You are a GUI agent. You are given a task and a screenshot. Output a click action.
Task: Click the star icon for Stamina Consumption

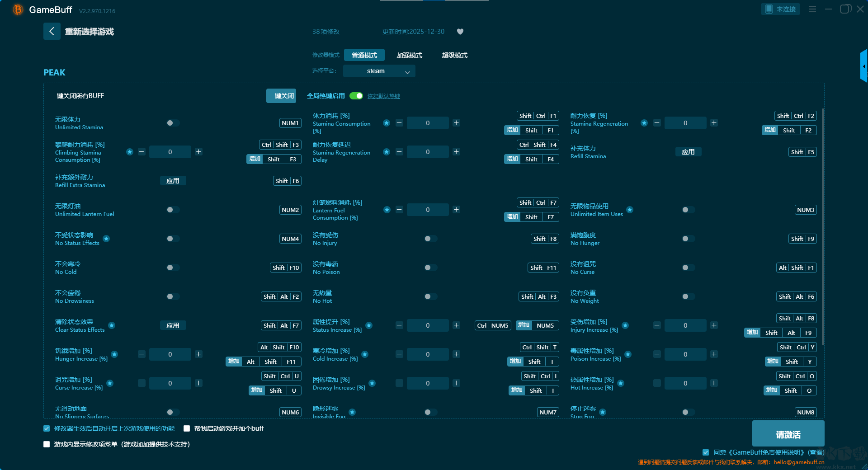click(387, 123)
